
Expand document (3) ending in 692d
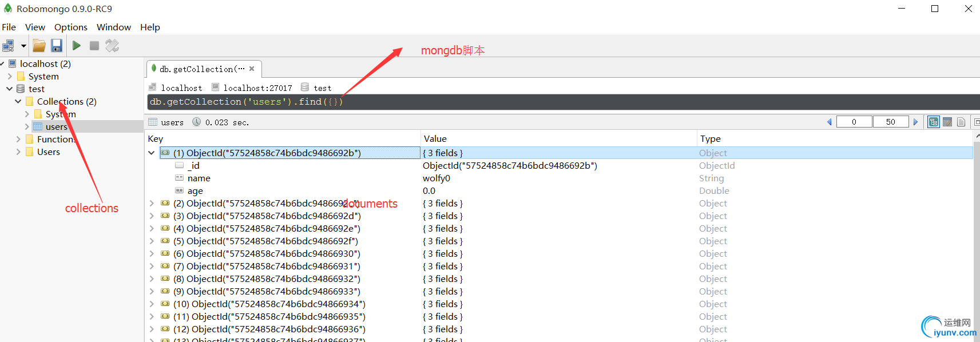[x=152, y=216]
